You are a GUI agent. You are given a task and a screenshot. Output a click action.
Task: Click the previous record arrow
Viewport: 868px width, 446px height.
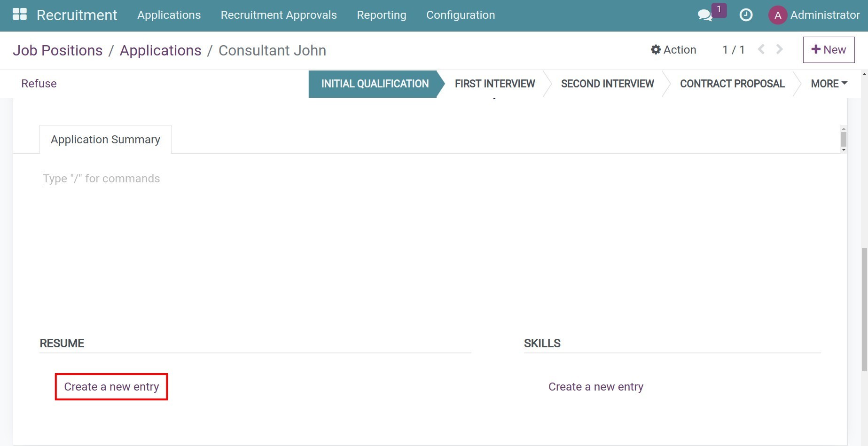(x=761, y=49)
